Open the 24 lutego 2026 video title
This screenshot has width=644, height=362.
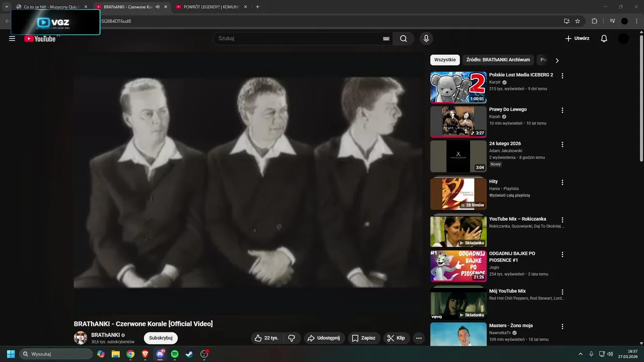click(x=505, y=144)
